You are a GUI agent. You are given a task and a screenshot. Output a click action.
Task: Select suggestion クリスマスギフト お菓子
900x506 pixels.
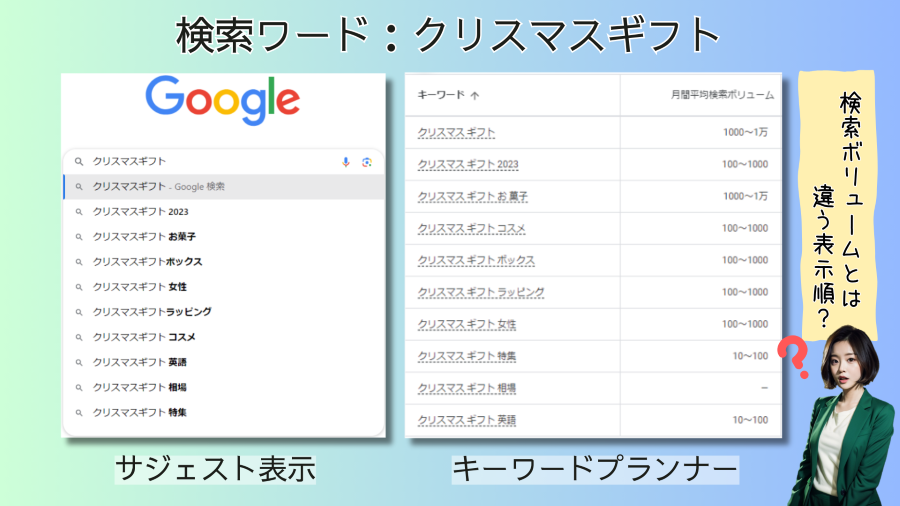(224, 236)
